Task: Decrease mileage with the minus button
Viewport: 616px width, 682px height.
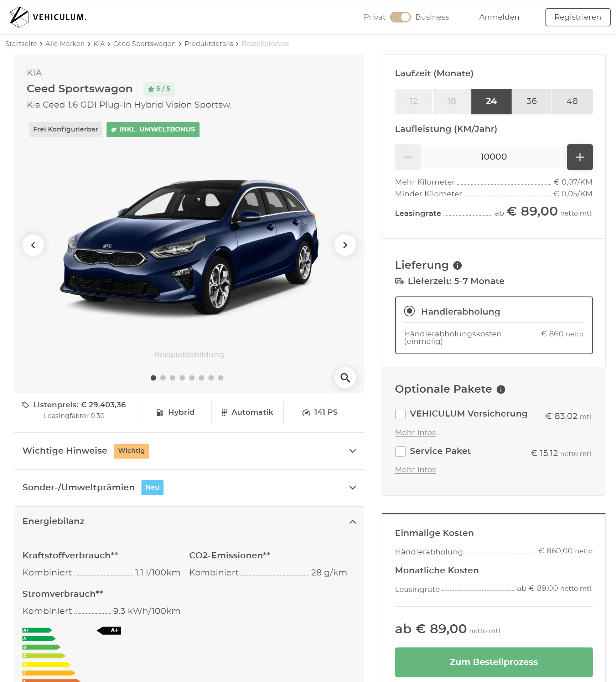Action: (x=408, y=157)
